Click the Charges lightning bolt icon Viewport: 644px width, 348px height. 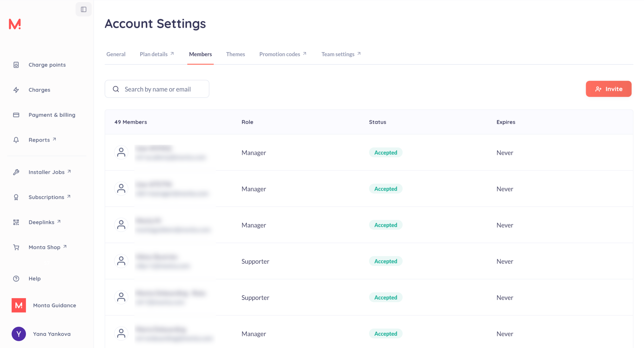coord(16,90)
